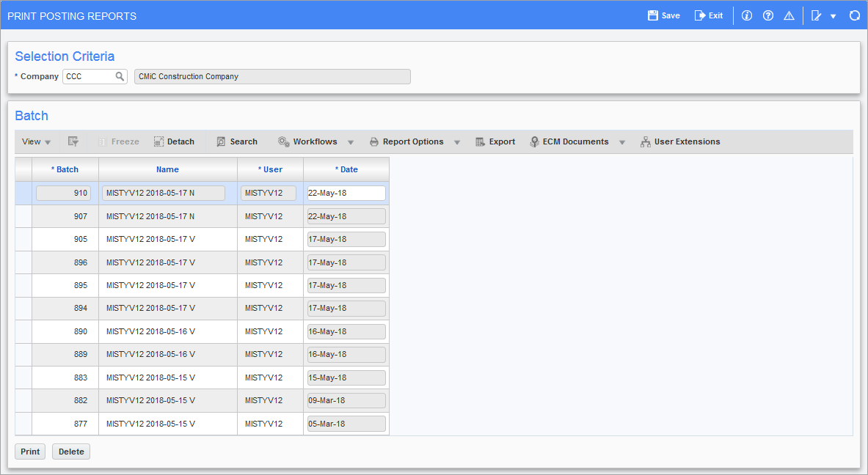Select the row header of batch 907
Viewport: 868px width, 475px height.
coord(23,216)
